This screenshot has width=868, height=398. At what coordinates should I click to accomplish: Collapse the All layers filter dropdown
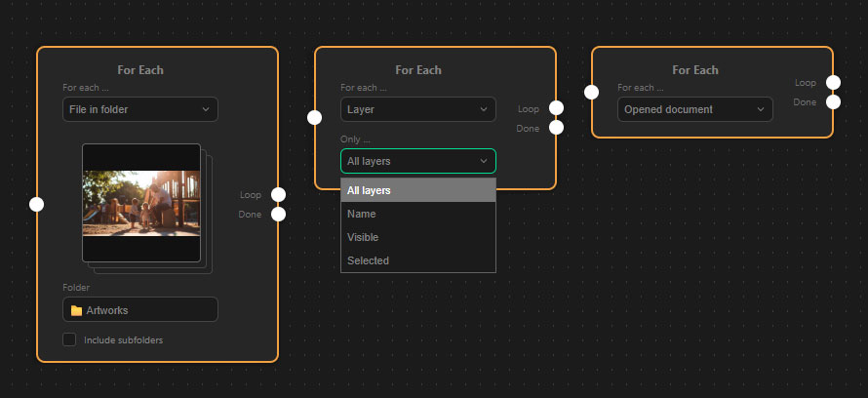[x=417, y=161]
